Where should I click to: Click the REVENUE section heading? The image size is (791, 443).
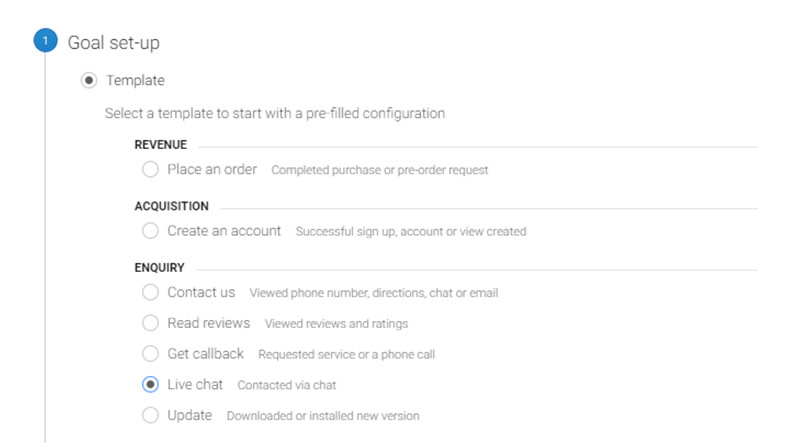click(x=160, y=145)
